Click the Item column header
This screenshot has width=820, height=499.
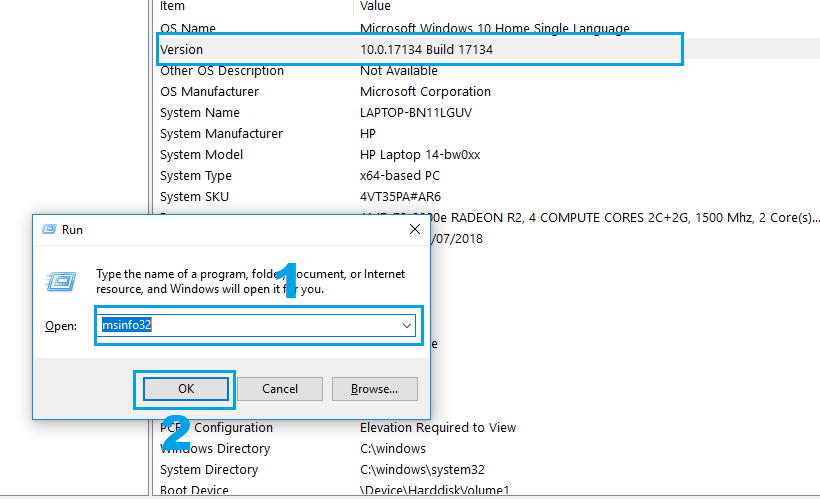click(172, 6)
